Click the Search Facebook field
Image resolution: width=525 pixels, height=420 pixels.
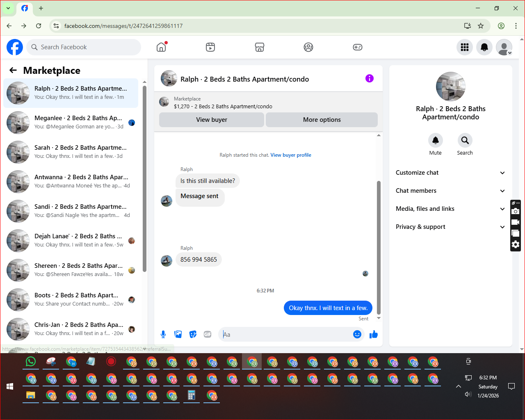click(x=84, y=47)
